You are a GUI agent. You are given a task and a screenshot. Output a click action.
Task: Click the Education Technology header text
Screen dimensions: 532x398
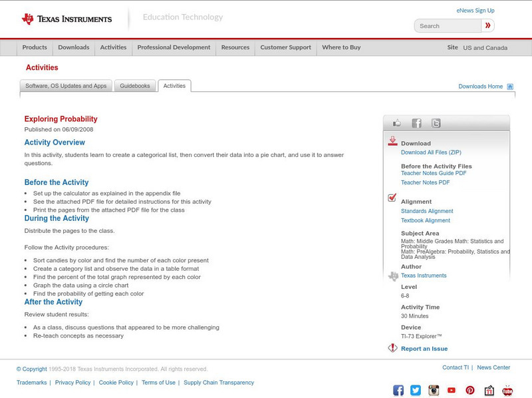tap(182, 17)
